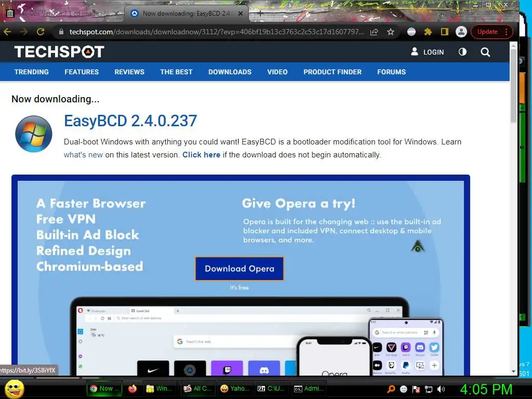Open the Extensions puzzle piece menu
The image size is (532, 399).
(428, 32)
